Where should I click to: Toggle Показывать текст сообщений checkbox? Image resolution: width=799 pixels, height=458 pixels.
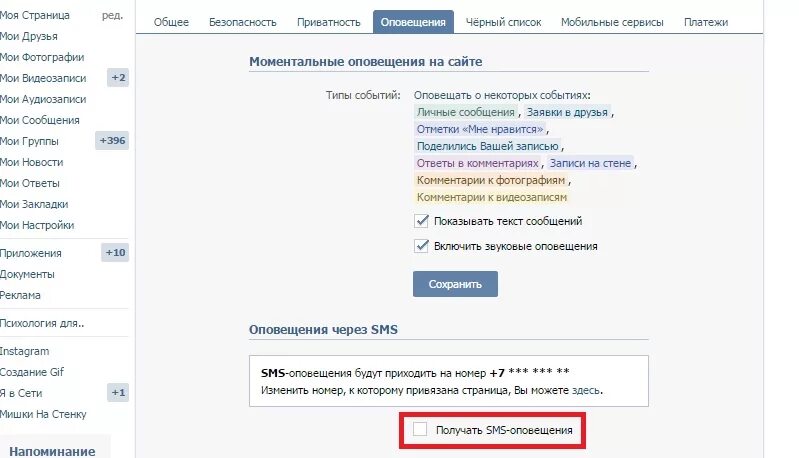pos(421,221)
